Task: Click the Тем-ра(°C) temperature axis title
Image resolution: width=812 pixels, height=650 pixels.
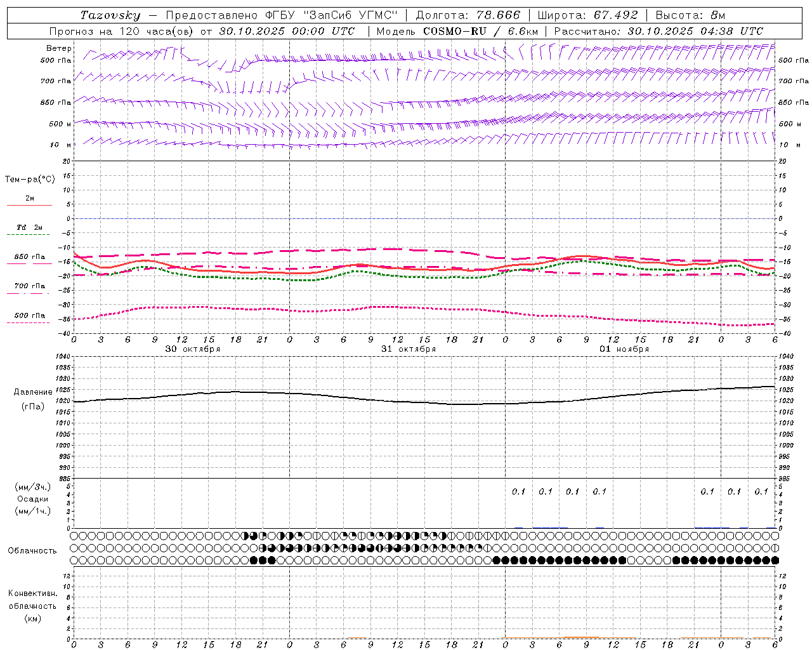Action: (x=30, y=180)
